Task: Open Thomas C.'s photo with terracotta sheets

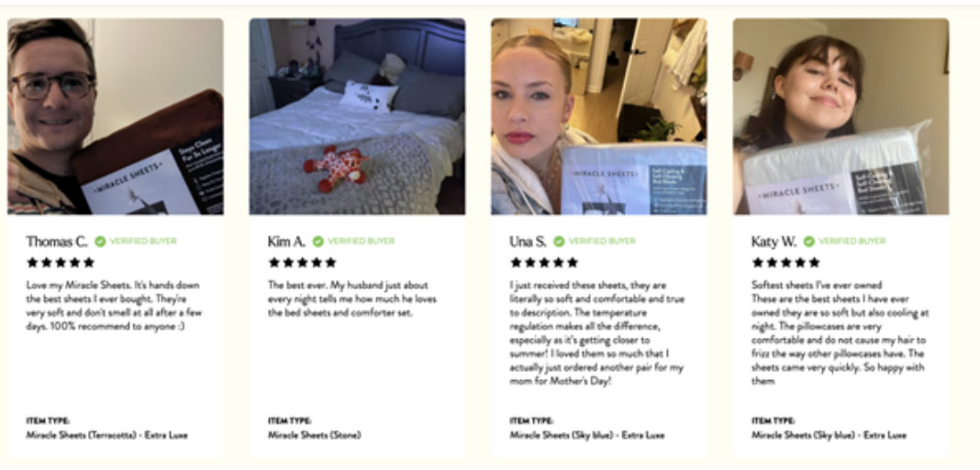Action: pyautogui.click(x=116, y=117)
